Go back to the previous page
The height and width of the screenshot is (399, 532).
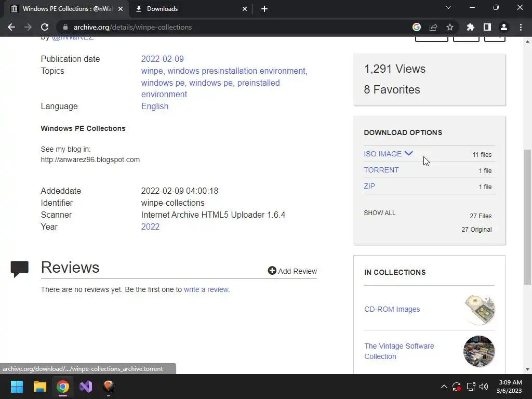[x=11, y=27]
